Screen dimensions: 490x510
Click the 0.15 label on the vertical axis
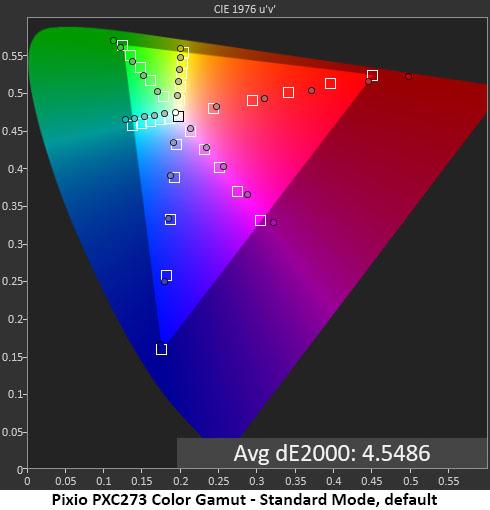coord(12,357)
